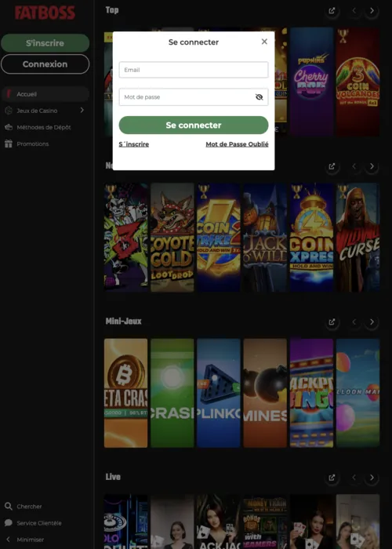Show previous games in Top row
This screenshot has height=549, width=392.
click(354, 11)
